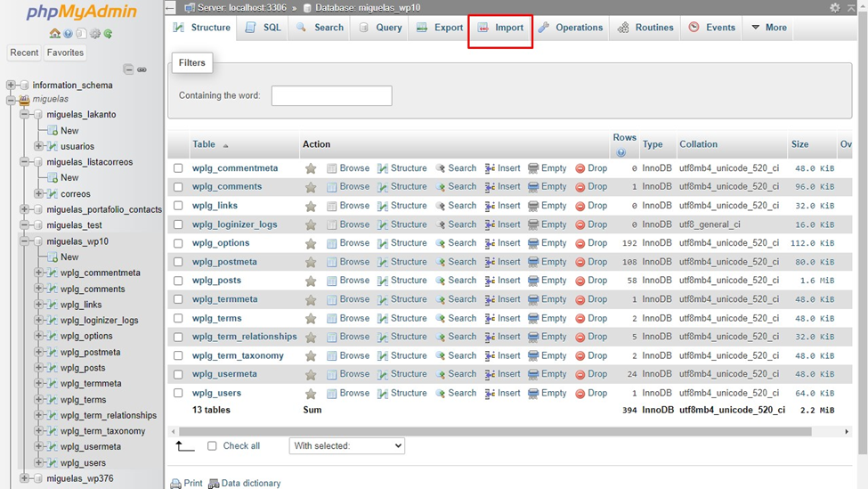
Task: Click the green reload navigation icon
Action: (109, 34)
